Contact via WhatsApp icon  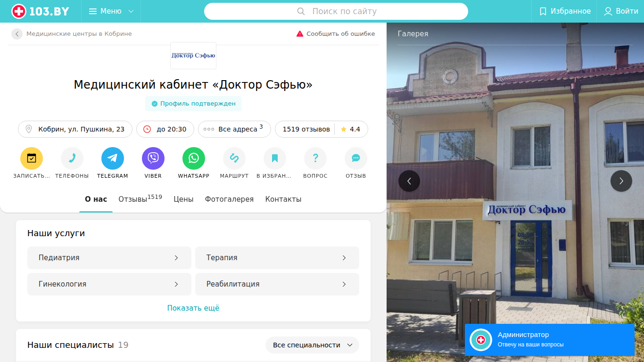(x=194, y=158)
